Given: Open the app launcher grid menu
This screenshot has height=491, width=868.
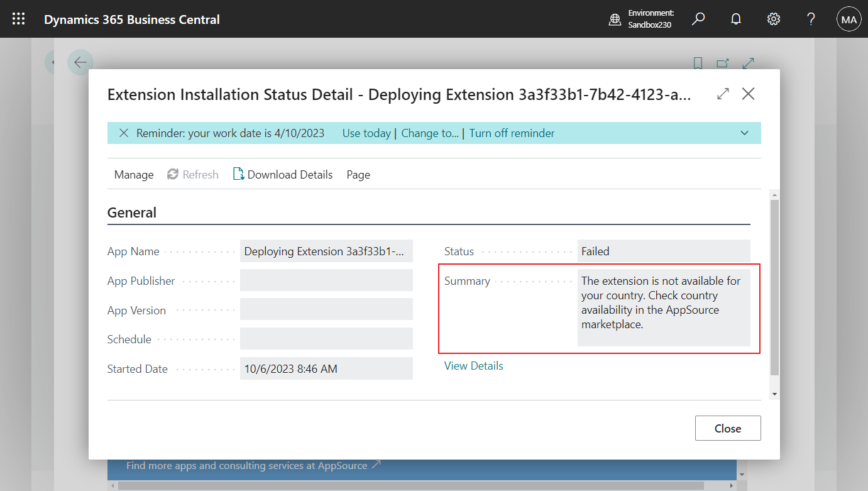Looking at the screenshot, I should 18,18.
